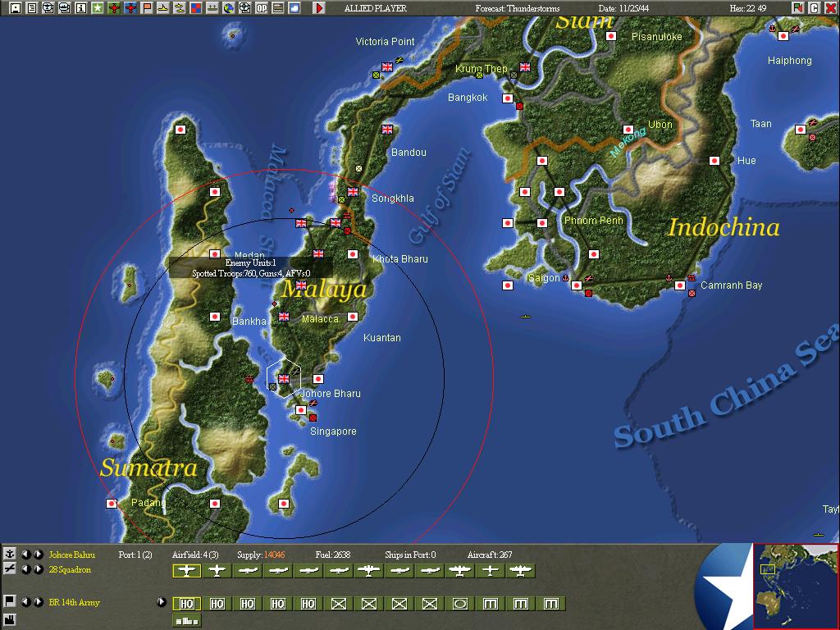Viewport: 840px width, 630px height.
Task: Go to previous air unit before 28 Squadron
Action: coord(25,569)
